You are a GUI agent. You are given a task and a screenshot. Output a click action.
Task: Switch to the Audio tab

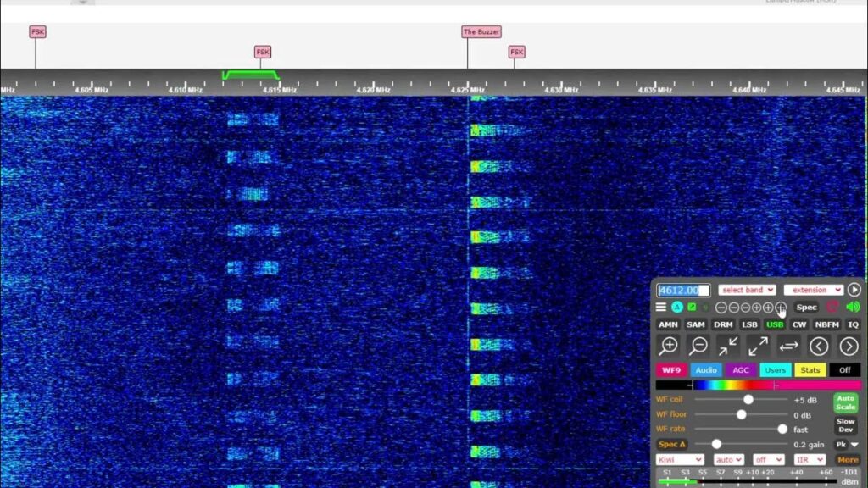(x=706, y=370)
